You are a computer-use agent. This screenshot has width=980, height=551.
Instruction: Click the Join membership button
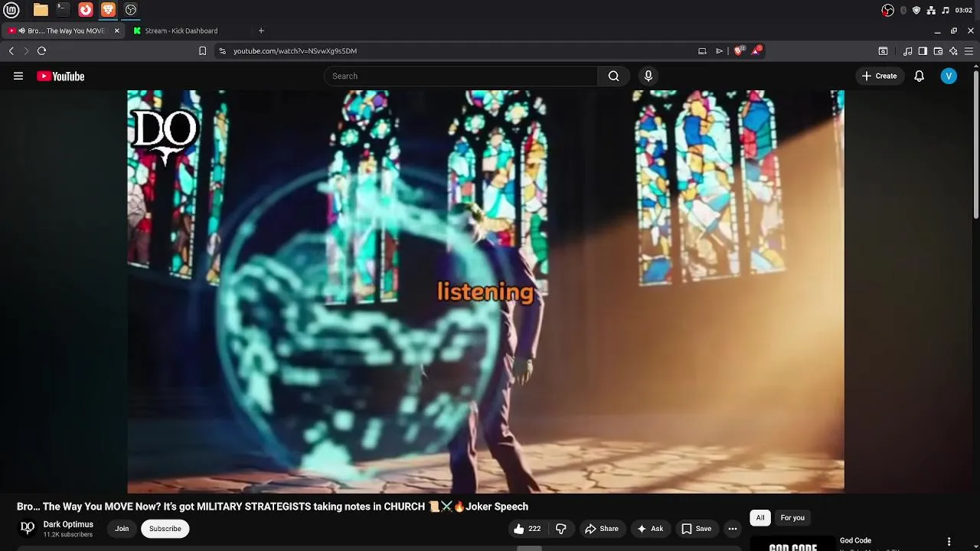[x=122, y=528]
